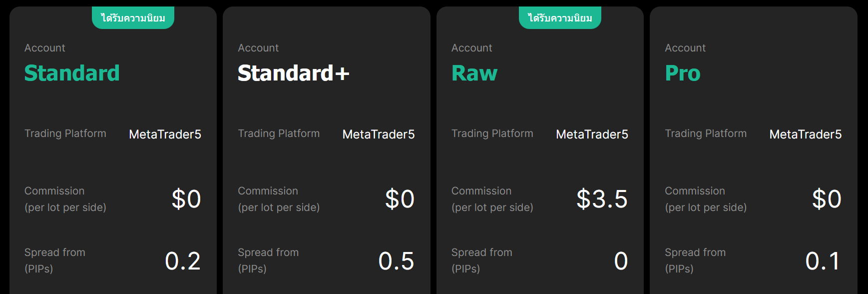Viewport: 868px width, 294px height.
Task: Open the Pro account title
Action: pos(683,73)
